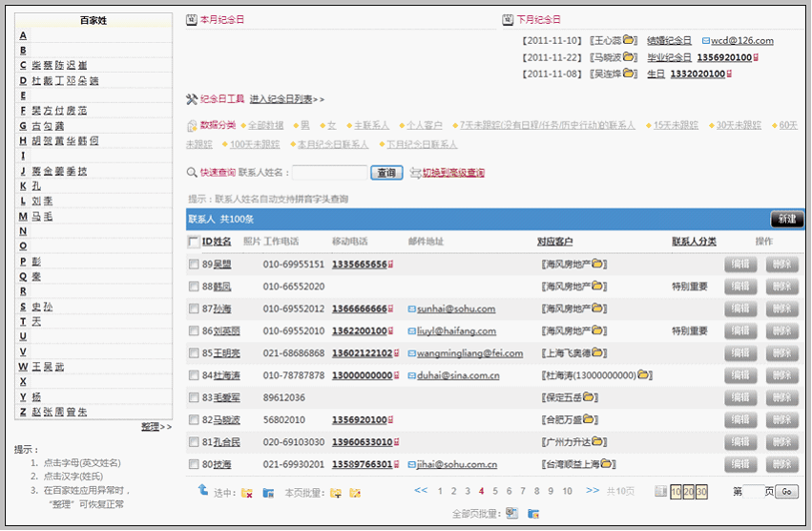Check the select-all checkbox in table header

[193, 242]
